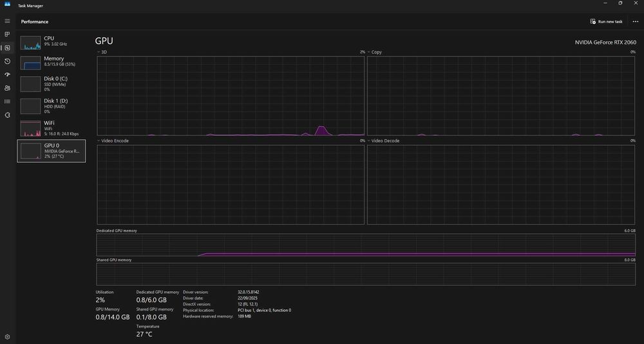Open the Users page icon
This screenshot has width=644, height=344.
[x=7, y=88]
